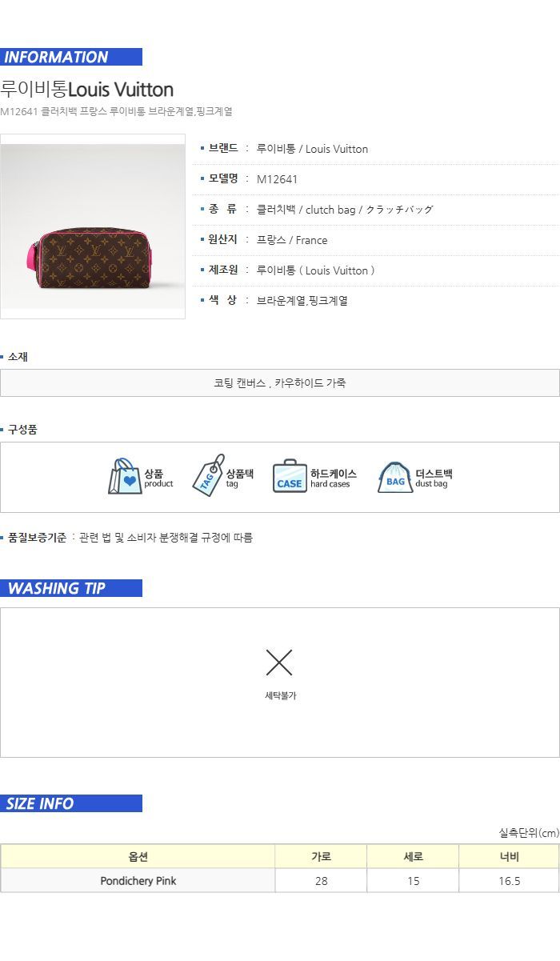Viewport: 560px width, 961px height.
Task: Click the product shopping bag icon
Action: (125, 477)
